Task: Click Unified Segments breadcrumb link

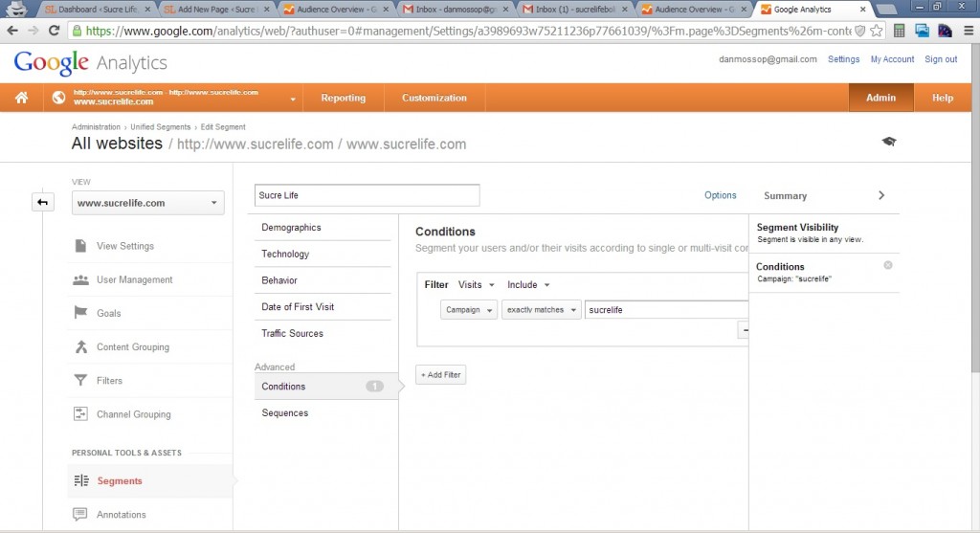Action: (x=160, y=127)
